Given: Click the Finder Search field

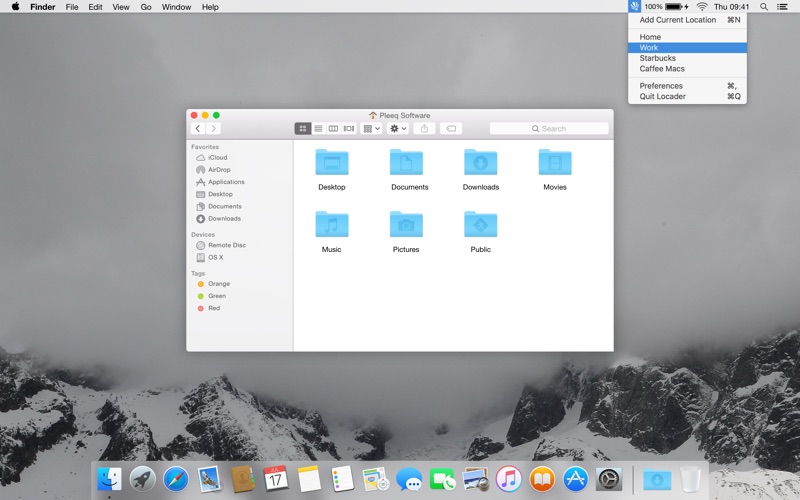Looking at the screenshot, I should [549, 129].
